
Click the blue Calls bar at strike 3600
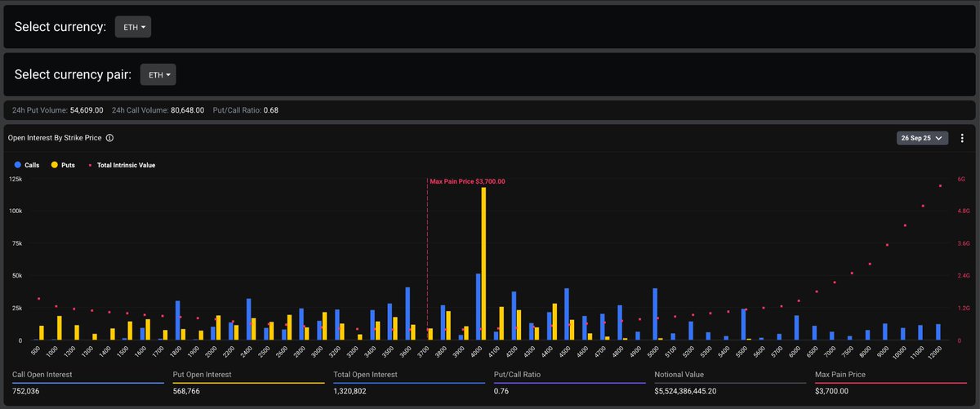[x=408, y=313]
